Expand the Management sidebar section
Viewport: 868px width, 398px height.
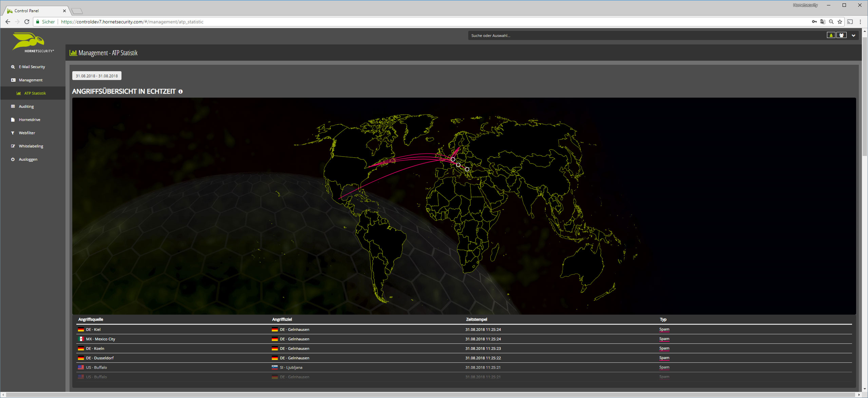tap(31, 80)
